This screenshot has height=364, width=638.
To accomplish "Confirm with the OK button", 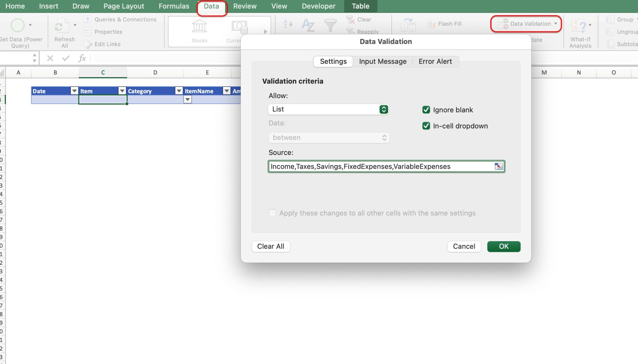I will 503,246.
